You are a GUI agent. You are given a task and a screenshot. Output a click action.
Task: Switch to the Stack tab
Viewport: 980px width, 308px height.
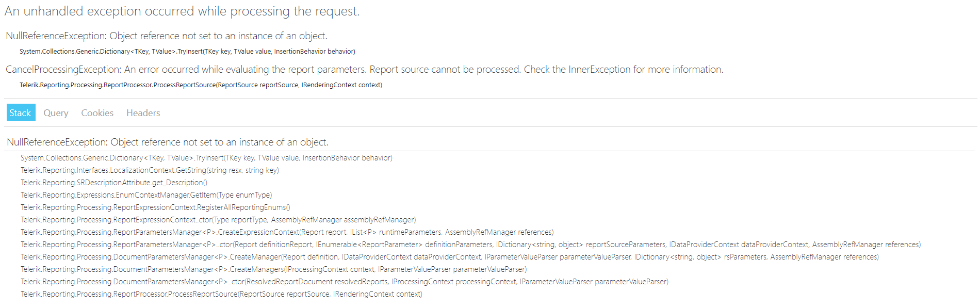tap(21, 113)
